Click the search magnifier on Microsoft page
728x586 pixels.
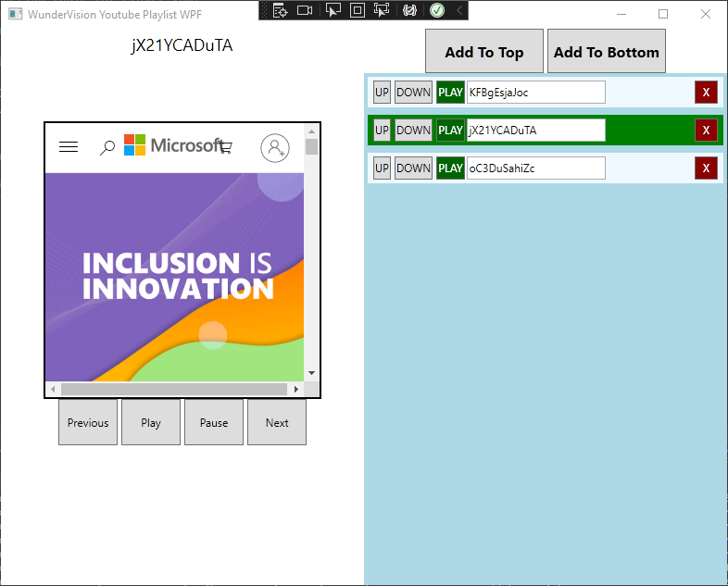point(107,147)
